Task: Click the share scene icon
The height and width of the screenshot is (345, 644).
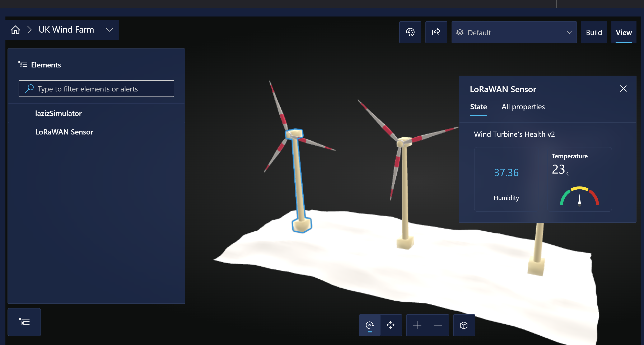Action: [x=436, y=32]
